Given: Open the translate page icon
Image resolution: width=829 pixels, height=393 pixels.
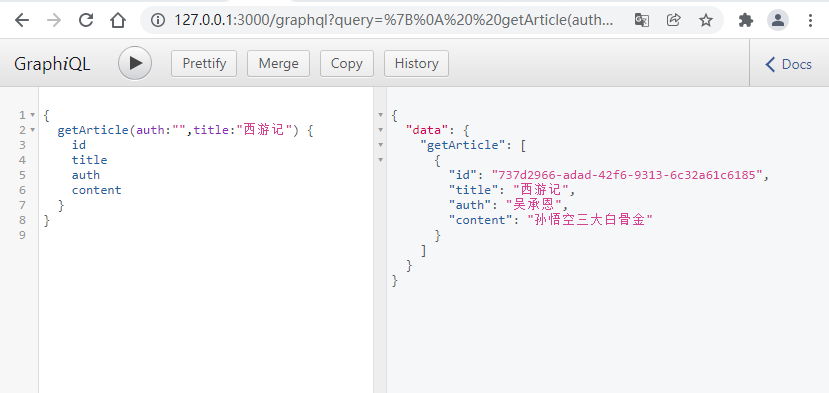Looking at the screenshot, I should (x=641, y=20).
